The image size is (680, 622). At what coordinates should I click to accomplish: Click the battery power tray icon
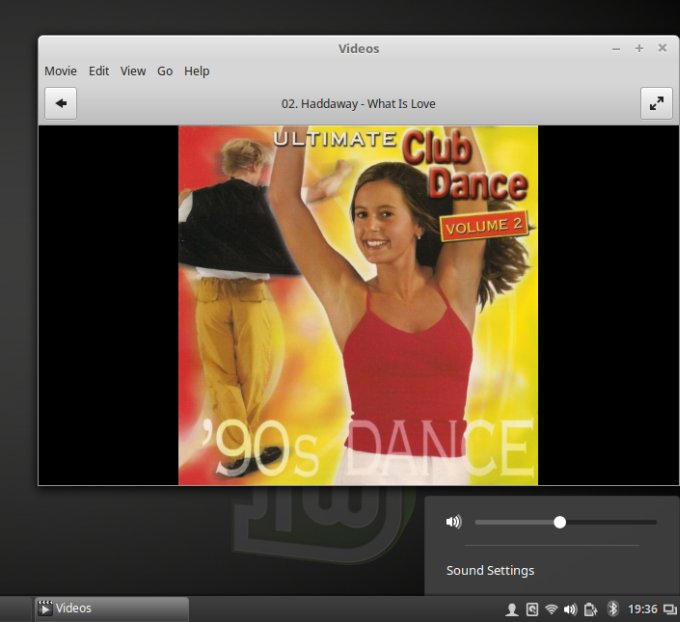point(590,609)
